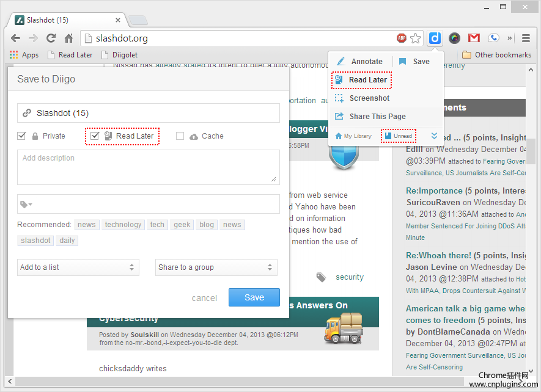This screenshot has width=541, height=392.
Task: Add the recommended tag blog
Action: point(207,225)
